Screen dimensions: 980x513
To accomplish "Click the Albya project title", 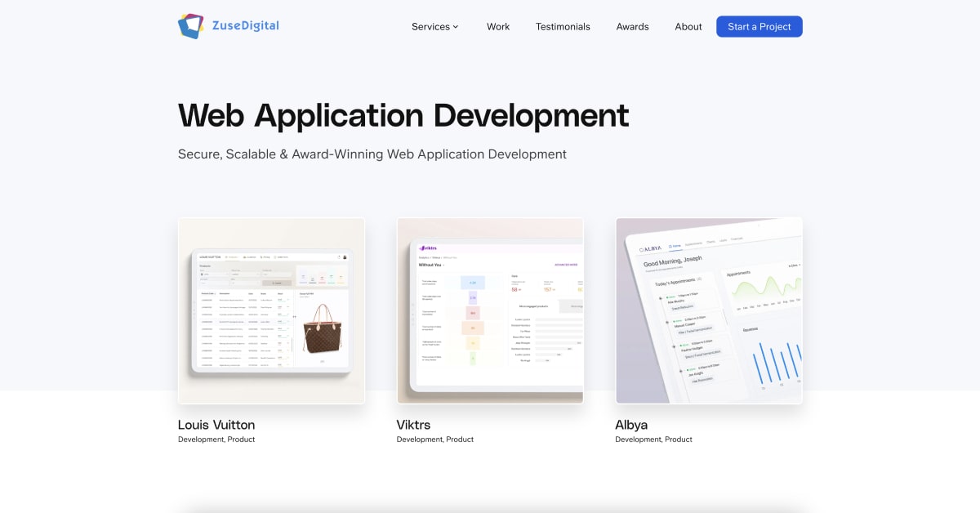I will click(631, 425).
